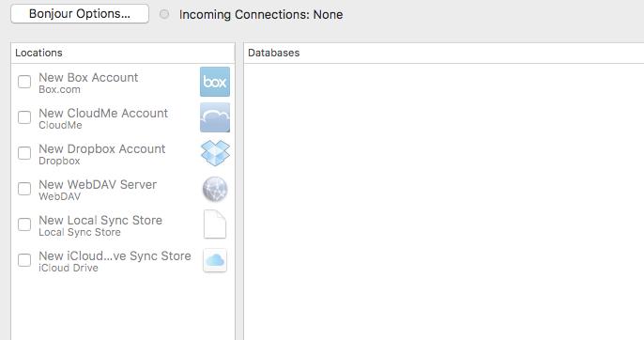Click the Dropbox open-box icon
Image resolution: width=644 pixels, height=340 pixels.
click(x=215, y=153)
